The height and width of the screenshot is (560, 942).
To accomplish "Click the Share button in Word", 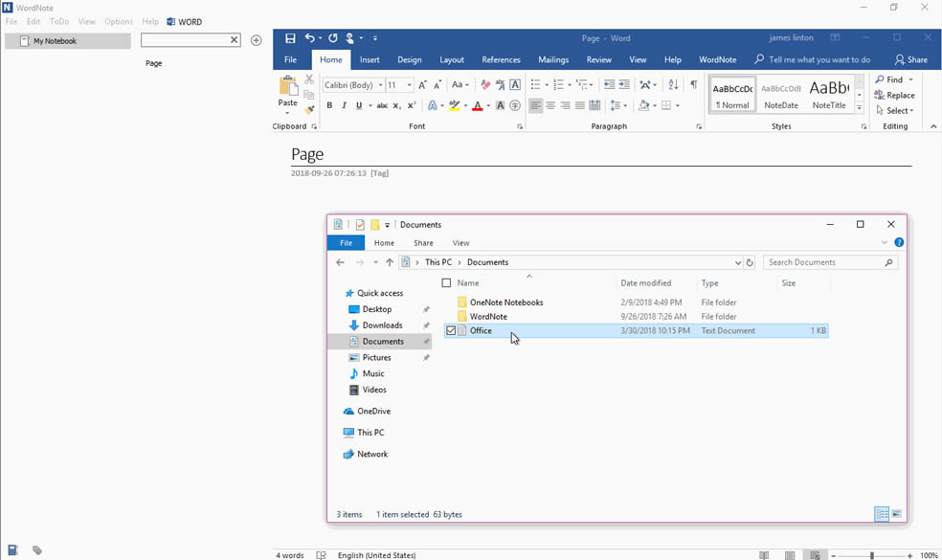I will click(x=910, y=59).
